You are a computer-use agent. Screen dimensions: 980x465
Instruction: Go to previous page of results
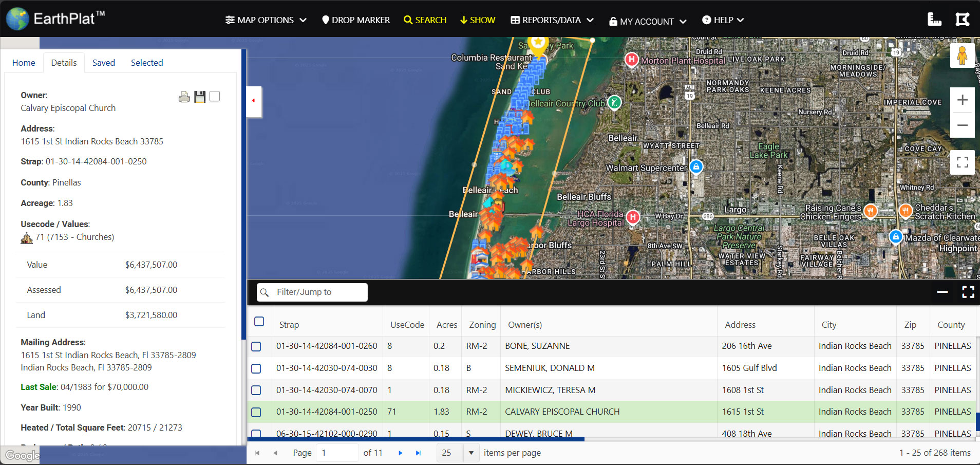(x=275, y=453)
